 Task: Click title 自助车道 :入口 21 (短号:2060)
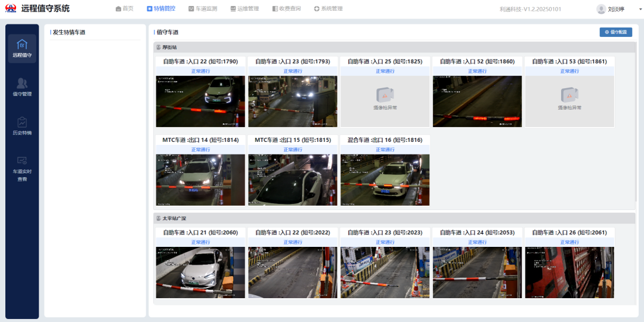point(200,233)
